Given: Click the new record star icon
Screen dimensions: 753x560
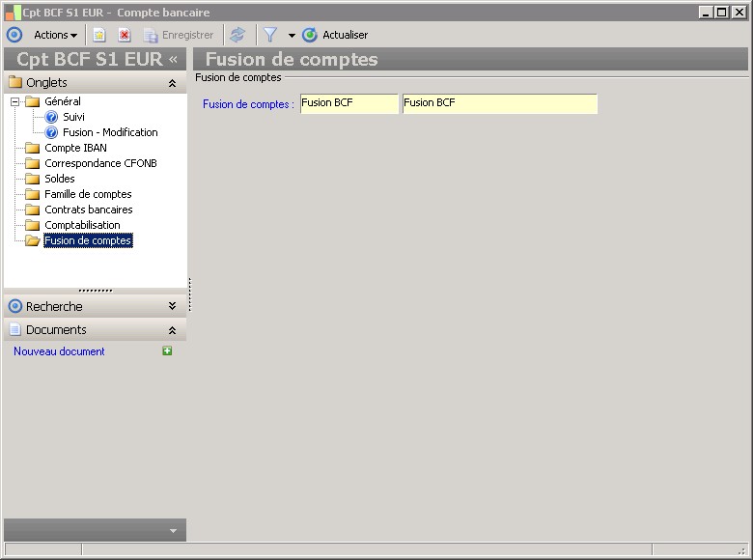Looking at the screenshot, I should [x=99, y=35].
